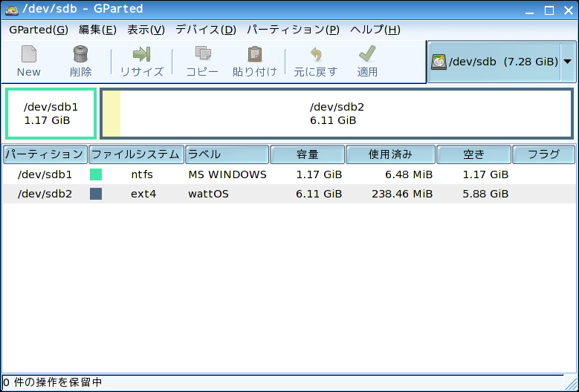The image size is (579, 392).
Task: Click the 5.88 GiB free value
Action: pos(485,194)
